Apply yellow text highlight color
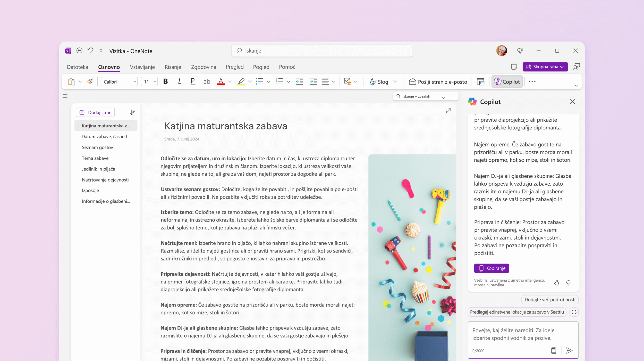Image resolution: width=644 pixels, height=361 pixels. 241,82
